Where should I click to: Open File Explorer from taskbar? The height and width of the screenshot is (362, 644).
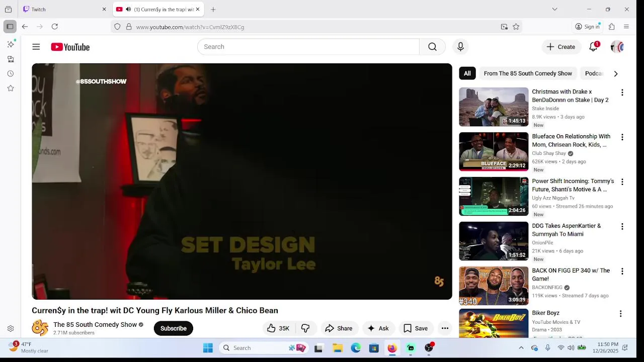(338, 348)
